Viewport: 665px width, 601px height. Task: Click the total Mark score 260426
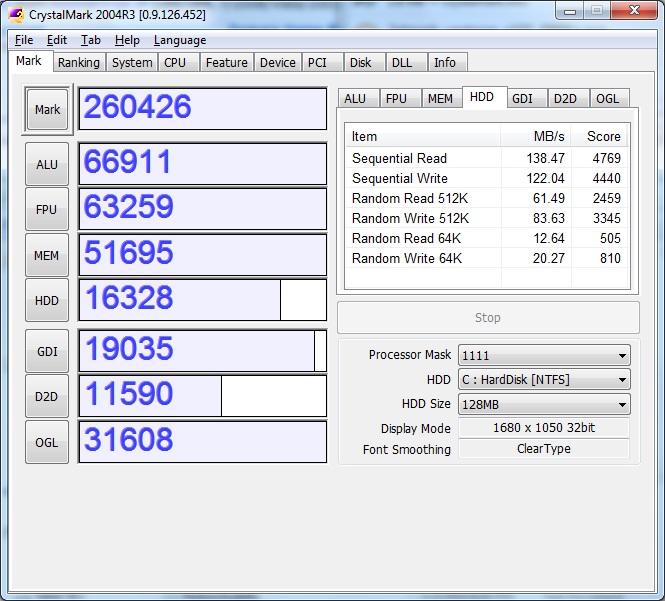[x=203, y=109]
